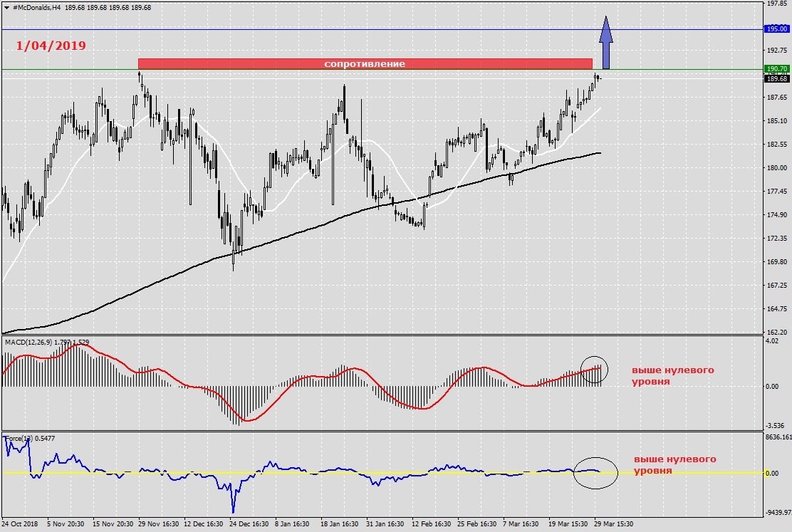Click the blue horizontal line at 195.00
792x532 pixels.
click(x=356, y=29)
